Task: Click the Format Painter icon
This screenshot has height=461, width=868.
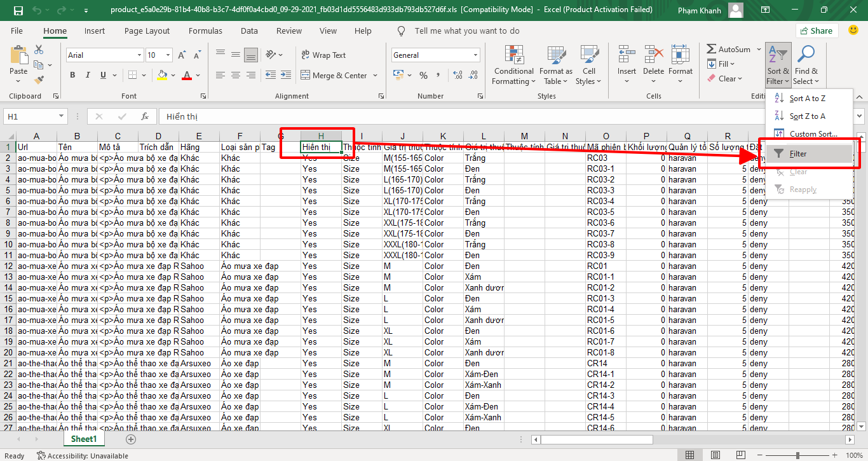Action: point(39,80)
